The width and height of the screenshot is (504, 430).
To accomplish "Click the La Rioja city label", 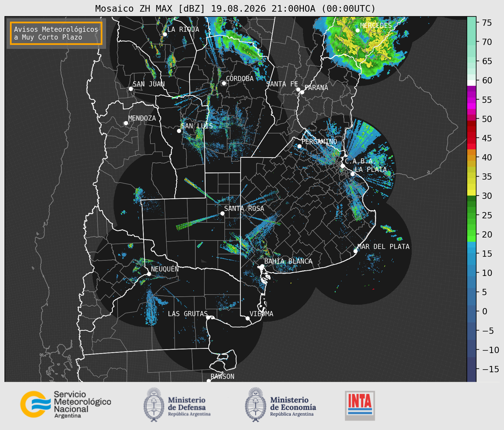I will (183, 29).
